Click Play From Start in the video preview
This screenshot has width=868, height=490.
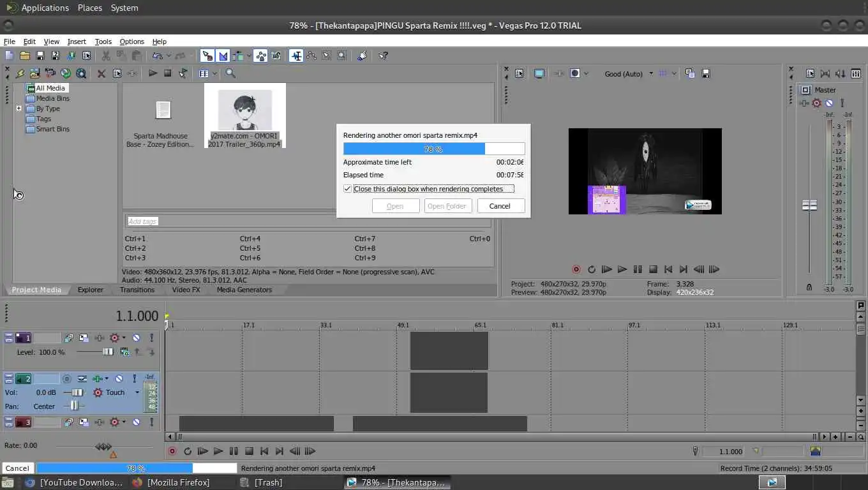(x=606, y=269)
